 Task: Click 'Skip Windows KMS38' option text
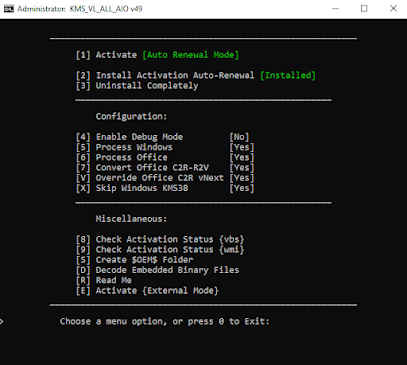coord(142,188)
